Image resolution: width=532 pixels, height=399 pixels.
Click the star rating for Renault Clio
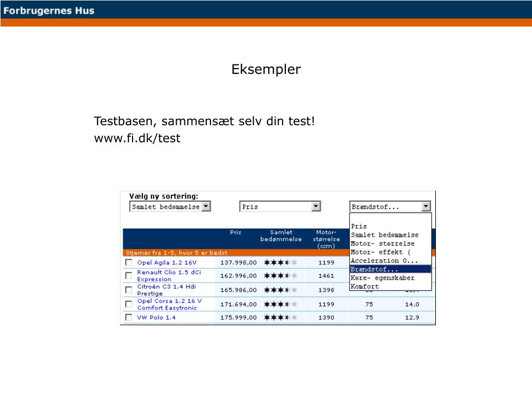(281, 275)
